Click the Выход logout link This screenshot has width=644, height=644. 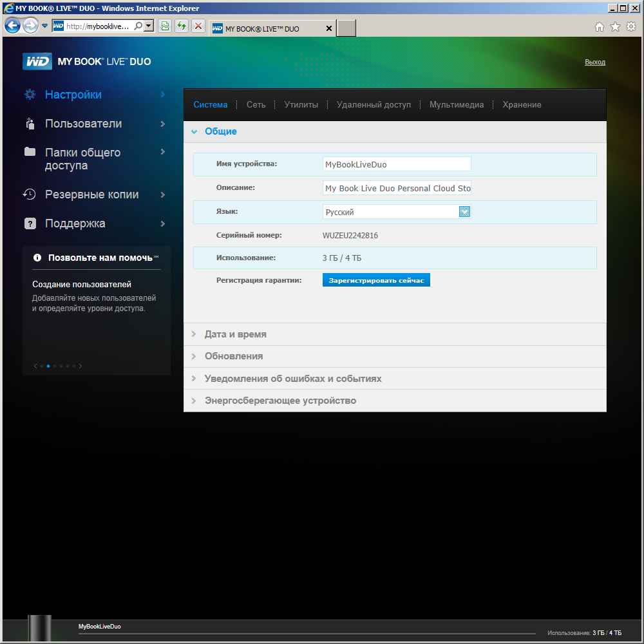594,62
